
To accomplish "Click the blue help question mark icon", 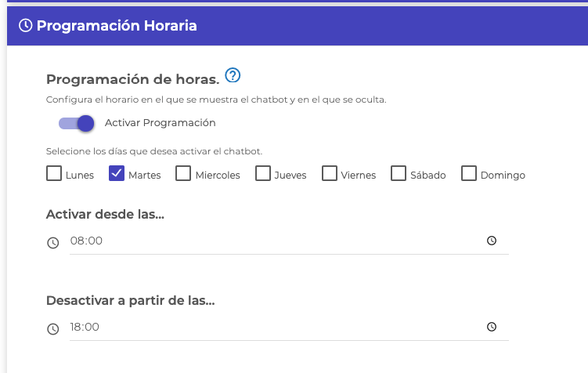I will click(x=233, y=75).
